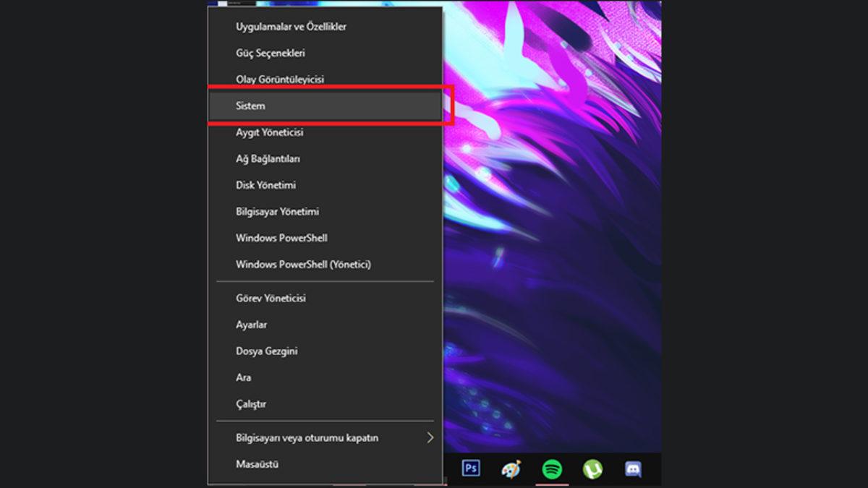The height and width of the screenshot is (488, 868).
Task: Select 'Bilgisayar Yönetimi' entry
Action: point(277,212)
